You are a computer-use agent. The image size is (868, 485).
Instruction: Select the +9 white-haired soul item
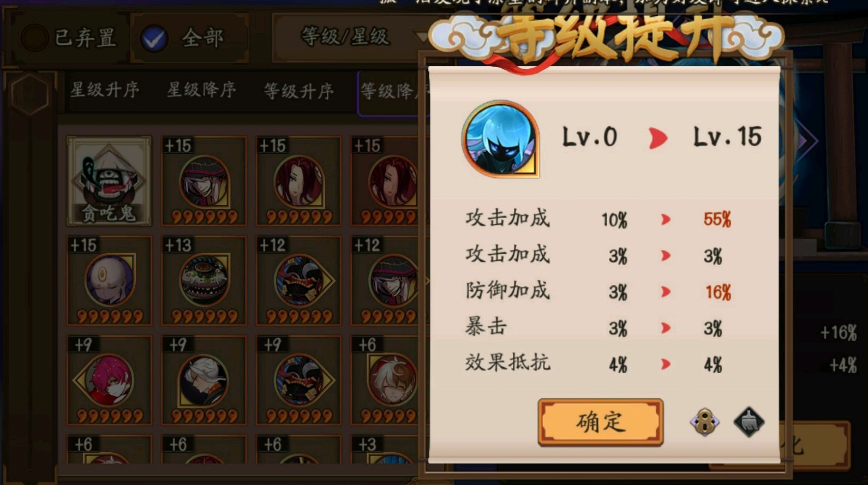[x=203, y=380]
